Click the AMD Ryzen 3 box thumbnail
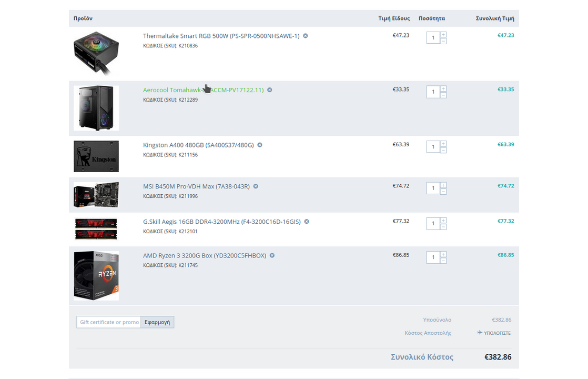Viewport: 588px width, 379px height. coord(96,276)
